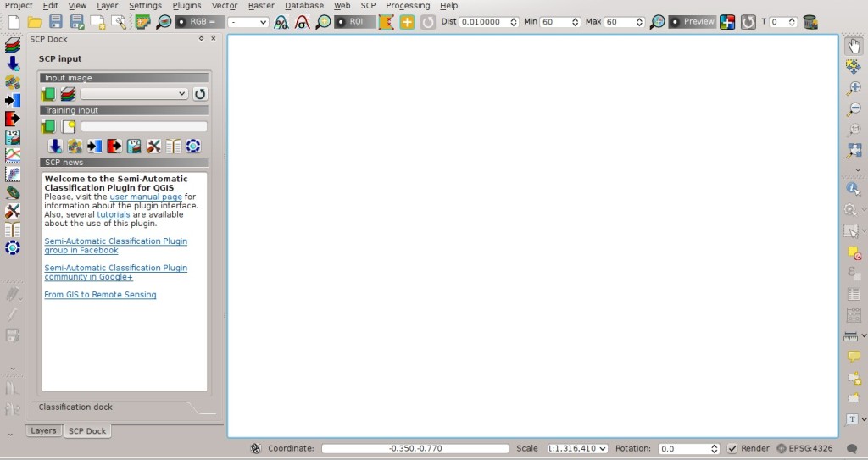Open the RGB band combination dropdown
This screenshot has width=868, height=460.
[248, 22]
